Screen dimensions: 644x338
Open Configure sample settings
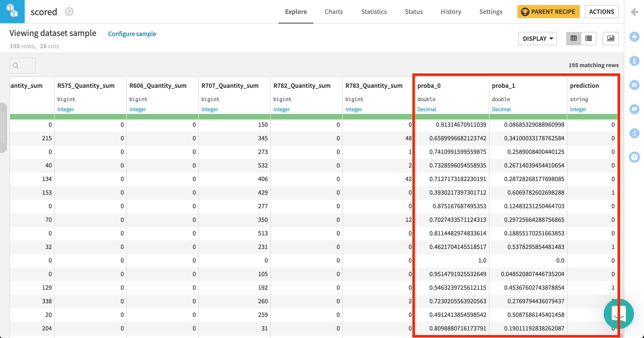pyautogui.click(x=132, y=34)
